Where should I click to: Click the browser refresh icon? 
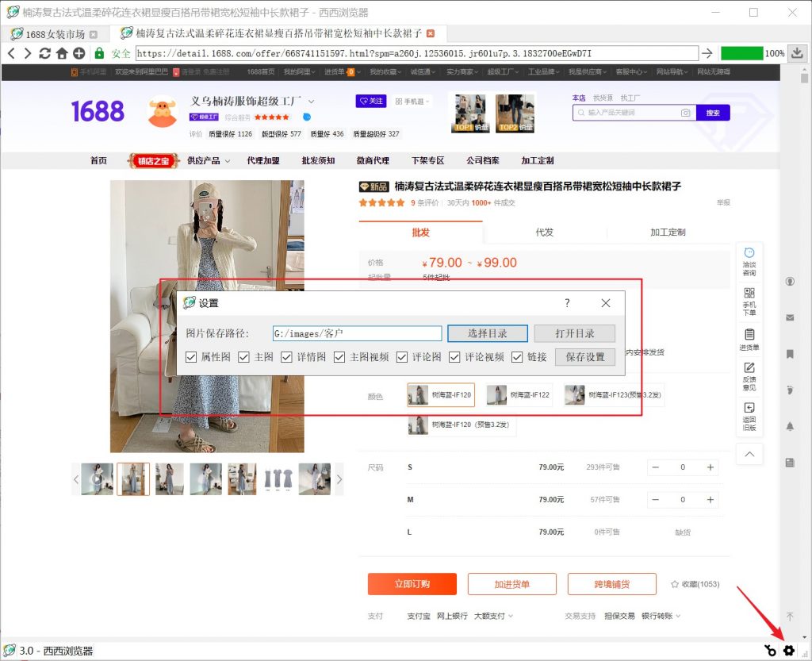(x=44, y=53)
